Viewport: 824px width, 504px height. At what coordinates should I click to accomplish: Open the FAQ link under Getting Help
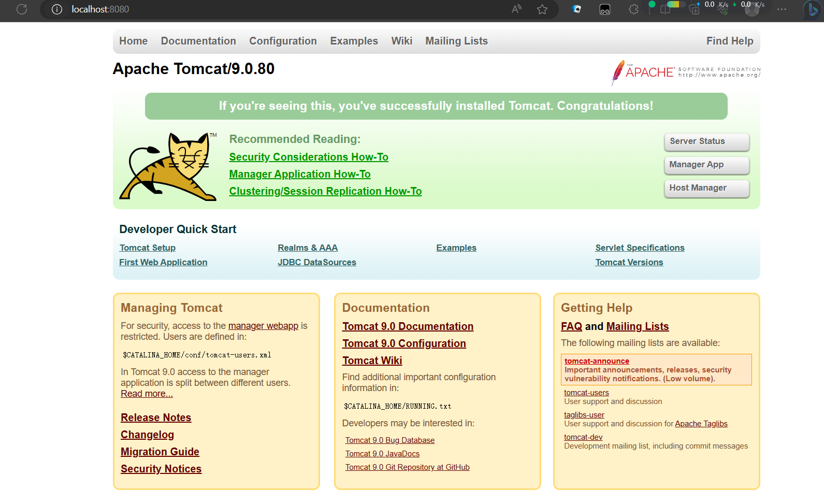point(571,326)
